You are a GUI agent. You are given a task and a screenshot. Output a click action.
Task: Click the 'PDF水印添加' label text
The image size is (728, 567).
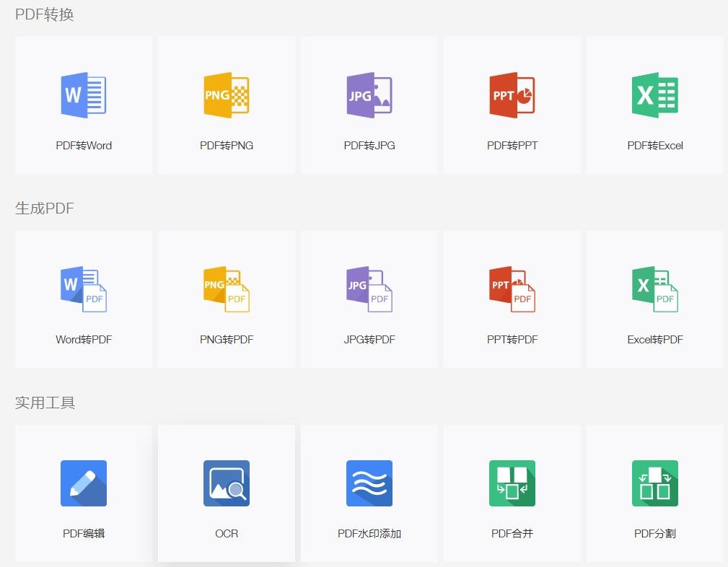369,534
